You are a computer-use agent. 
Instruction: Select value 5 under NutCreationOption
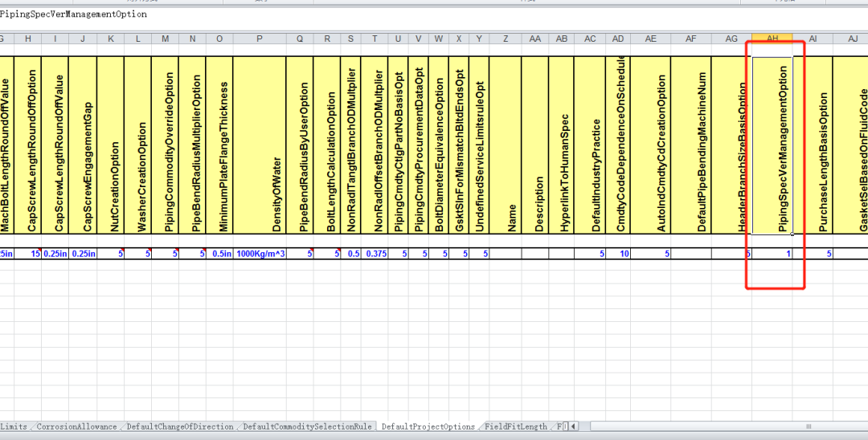tap(110, 254)
